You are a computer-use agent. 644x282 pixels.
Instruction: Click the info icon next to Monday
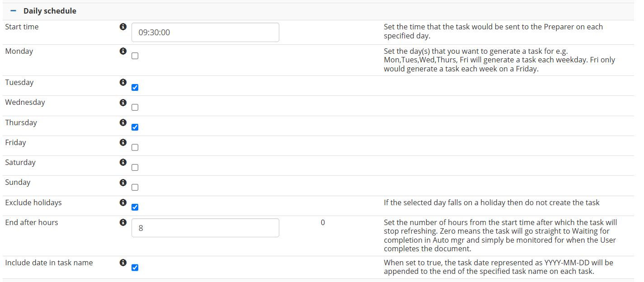click(x=123, y=52)
